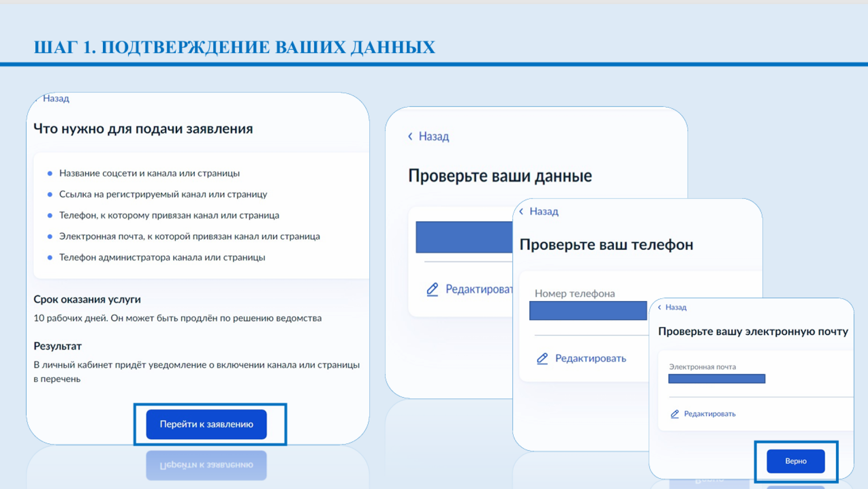Click 'Редактировать' text under the email field
The width and height of the screenshot is (868, 489).
pos(709,414)
